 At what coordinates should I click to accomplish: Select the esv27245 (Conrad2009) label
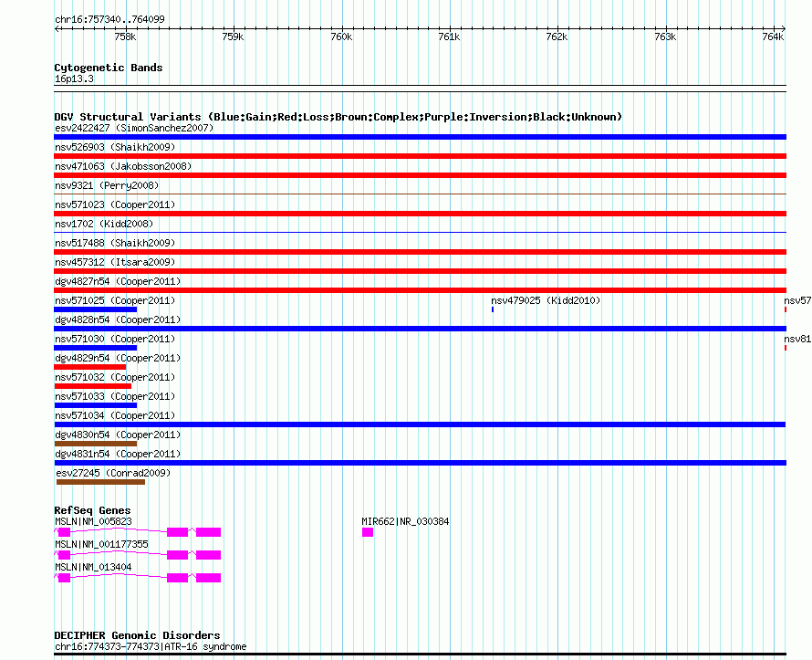click(113, 473)
